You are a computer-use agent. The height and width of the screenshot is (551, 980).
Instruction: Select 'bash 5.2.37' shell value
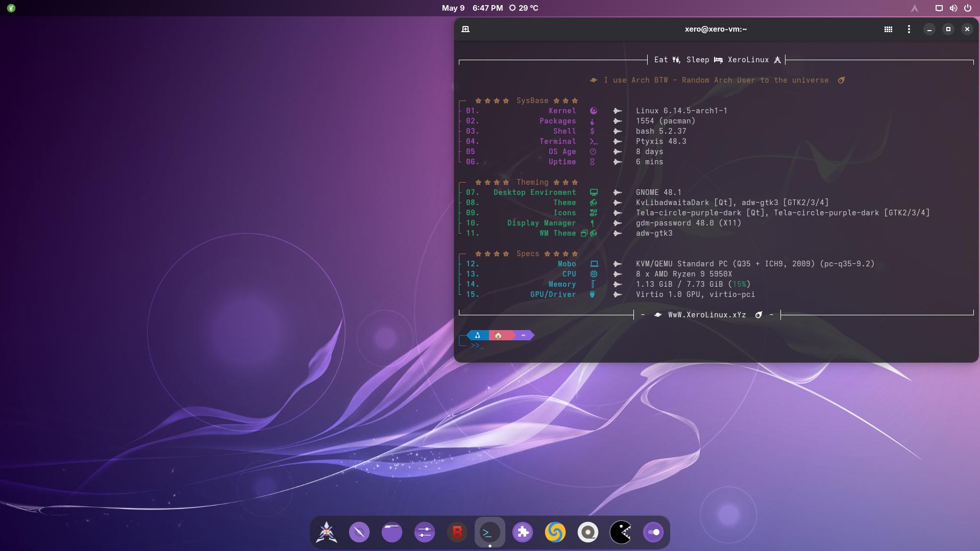click(x=661, y=131)
